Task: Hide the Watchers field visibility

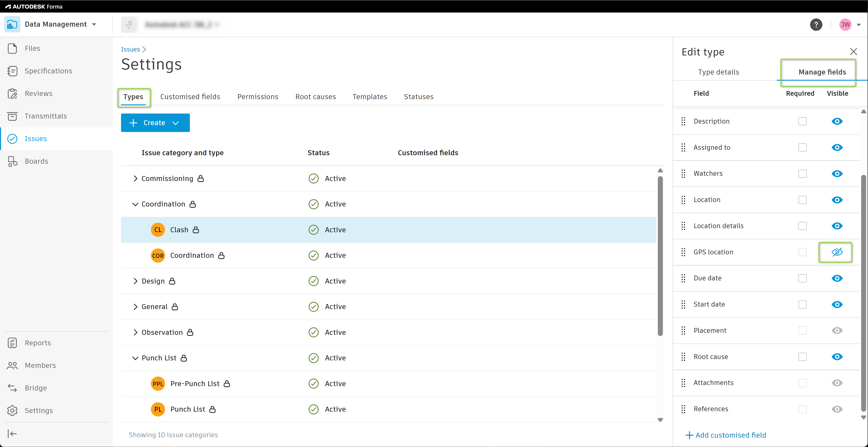Action: point(837,173)
